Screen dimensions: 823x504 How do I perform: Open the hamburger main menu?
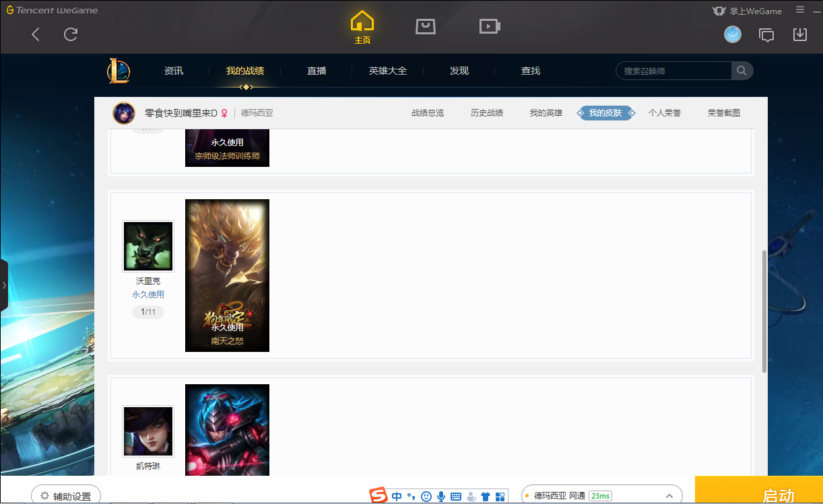pyautogui.click(x=800, y=10)
